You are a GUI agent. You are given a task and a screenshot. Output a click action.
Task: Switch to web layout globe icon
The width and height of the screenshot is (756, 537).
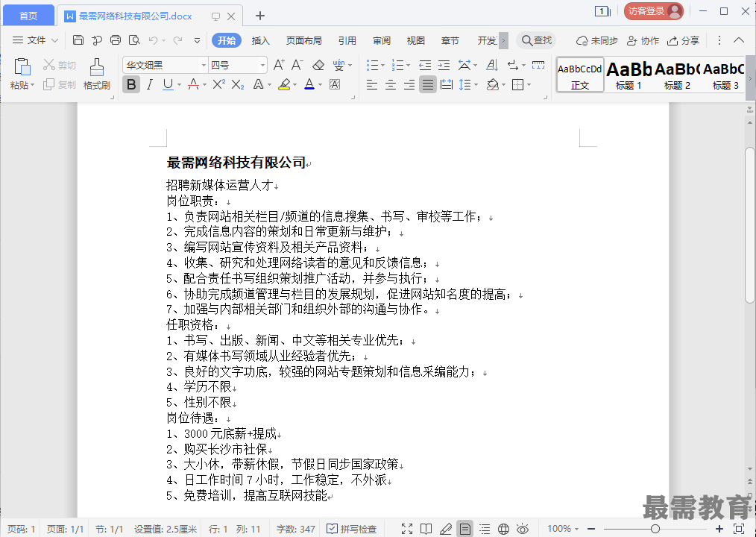[x=503, y=529]
